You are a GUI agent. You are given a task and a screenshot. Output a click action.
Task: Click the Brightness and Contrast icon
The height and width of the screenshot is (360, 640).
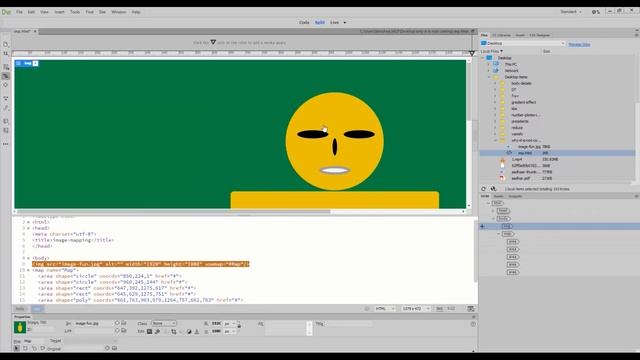point(189,331)
